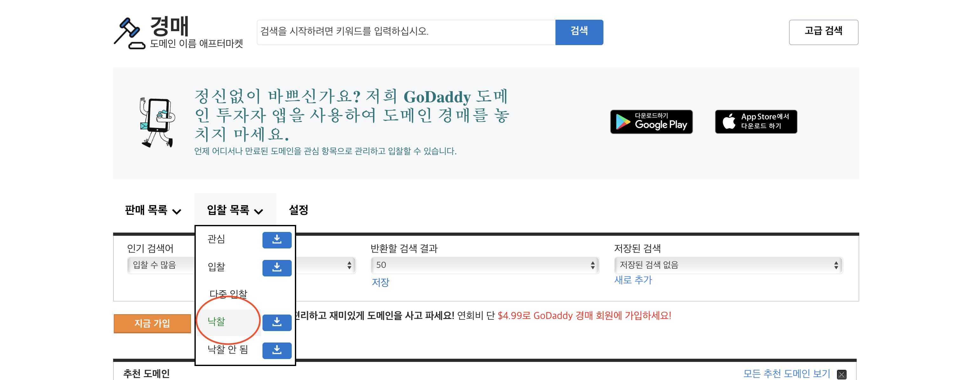
Task: Open the App Store download badge
Action: point(756,122)
